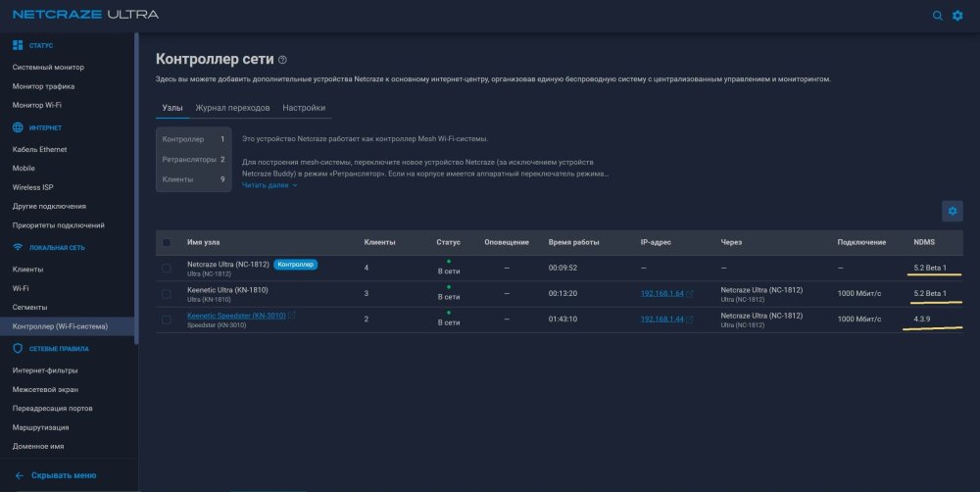Click uptime value 00:09:52
Image resolution: width=980 pixels, height=492 pixels.
coord(563,268)
